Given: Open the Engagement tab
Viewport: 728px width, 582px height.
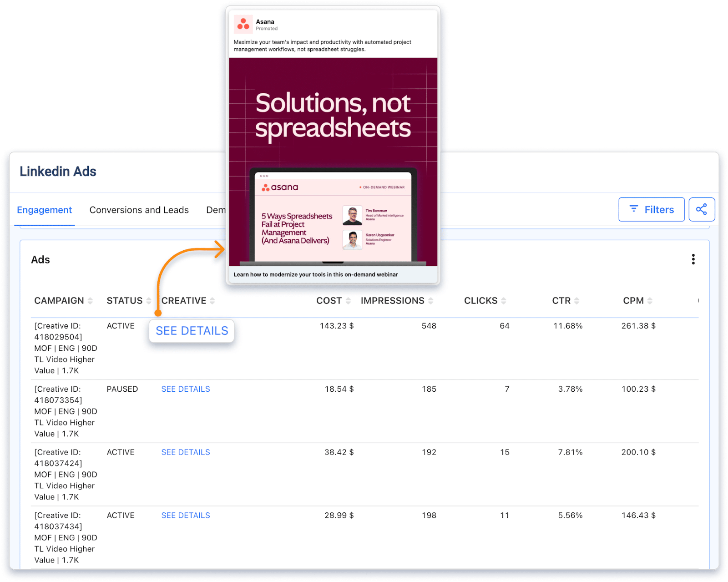Looking at the screenshot, I should [x=44, y=210].
